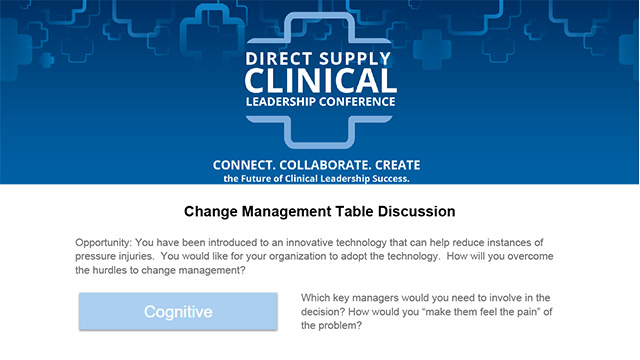Click the word Opportunity in the paragraph

click(103, 242)
